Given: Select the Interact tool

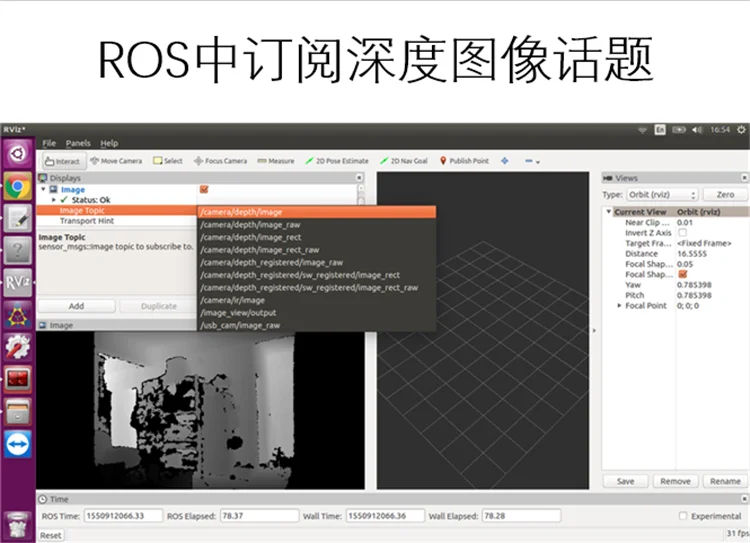Looking at the screenshot, I should pyautogui.click(x=63, y=161).
